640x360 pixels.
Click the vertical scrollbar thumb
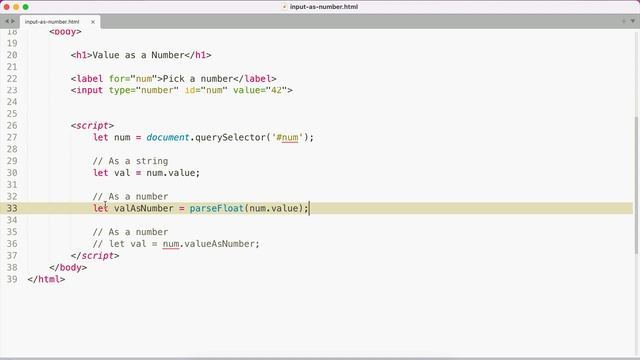(637, 185)
